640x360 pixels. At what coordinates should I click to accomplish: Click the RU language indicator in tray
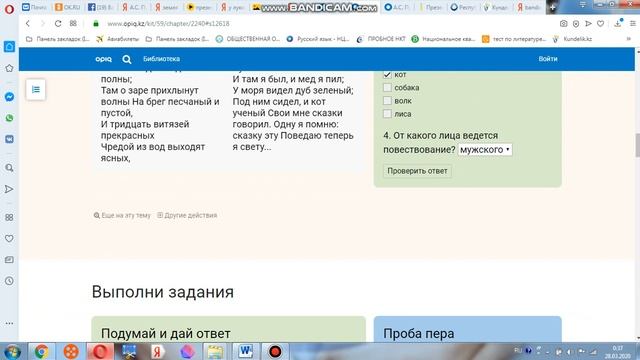518,350
